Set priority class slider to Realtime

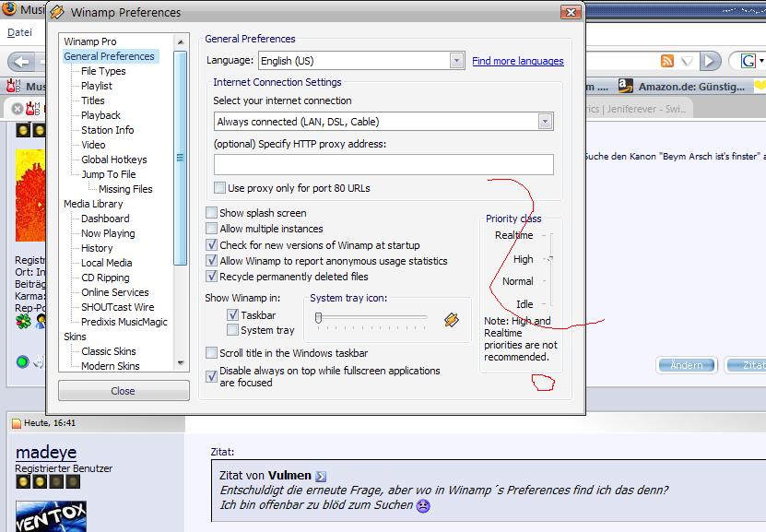click(x=550, y=235)
